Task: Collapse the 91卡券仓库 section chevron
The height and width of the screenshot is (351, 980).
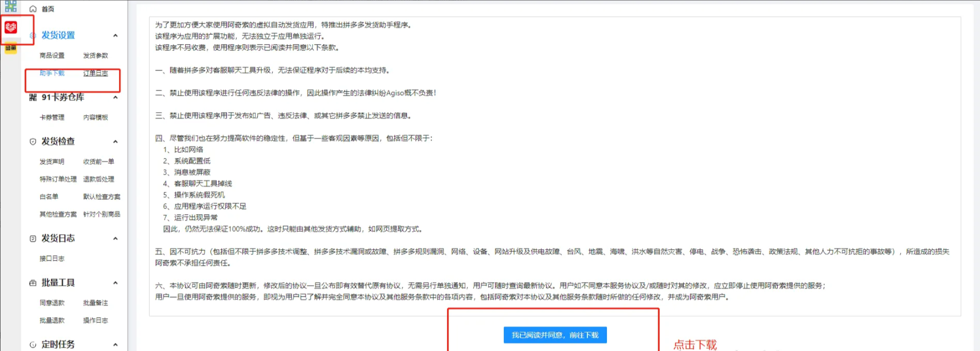Action: click(x=115, y=98)
